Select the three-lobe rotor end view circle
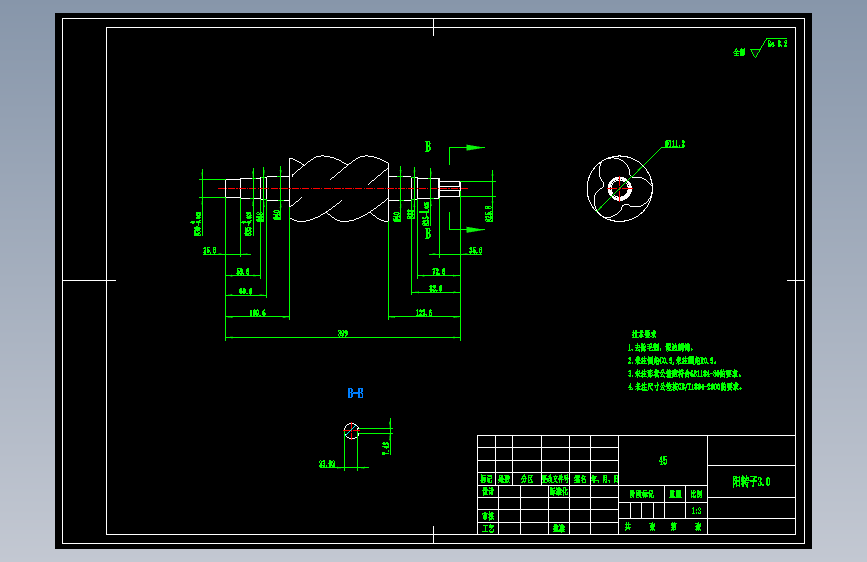The height and width of the screenshot is (562, 867). [x=620, y=189]
